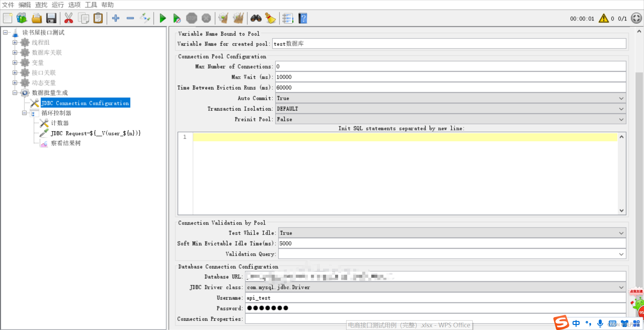The image size is (644, 330).
Task: Expand the 动态变量 tree node
Action: (15, 83)
